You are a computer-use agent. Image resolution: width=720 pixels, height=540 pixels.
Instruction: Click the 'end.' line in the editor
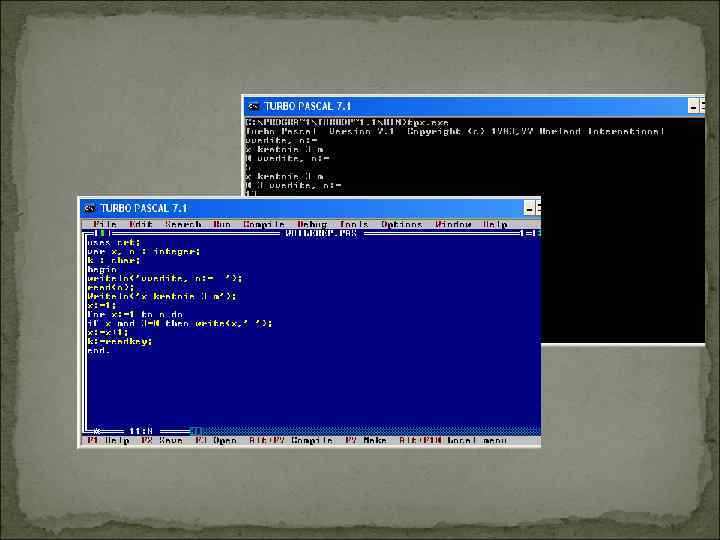(x=99, y=350)
